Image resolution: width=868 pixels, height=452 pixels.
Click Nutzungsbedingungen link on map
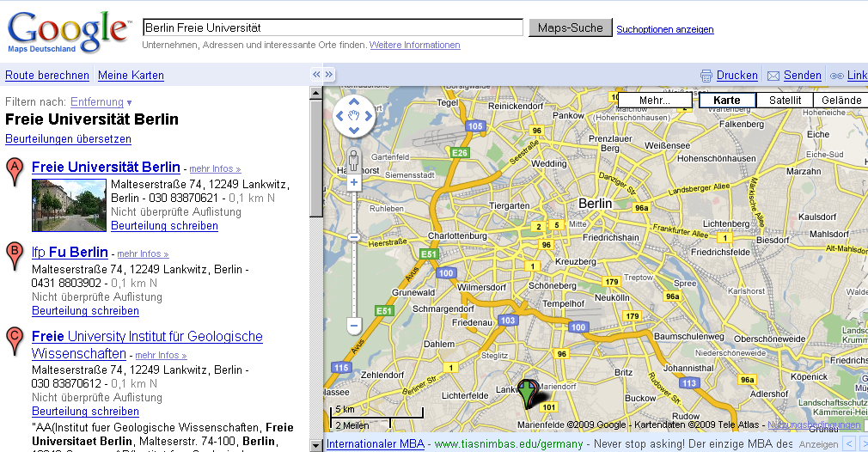pyautogui.click(x=814, y=425)
